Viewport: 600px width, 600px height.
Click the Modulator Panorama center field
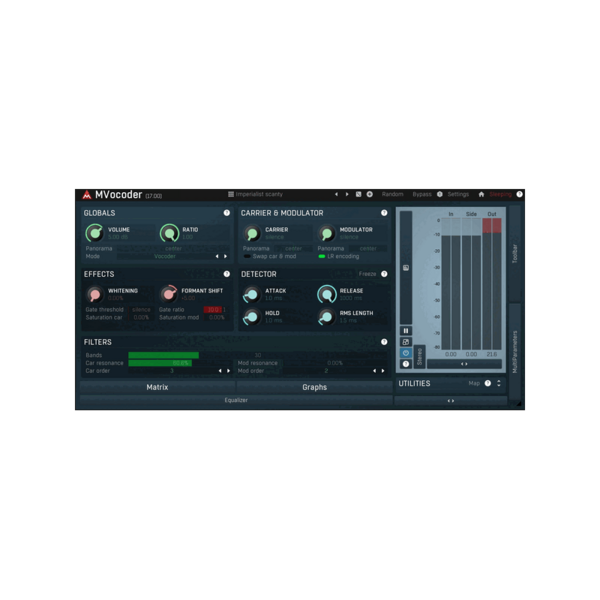pyautogui.click(x=368, y=248)
